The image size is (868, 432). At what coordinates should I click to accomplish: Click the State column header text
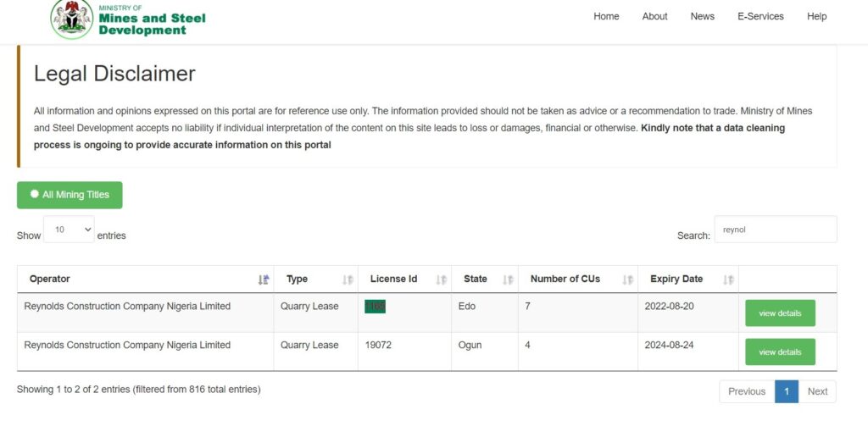476,279
